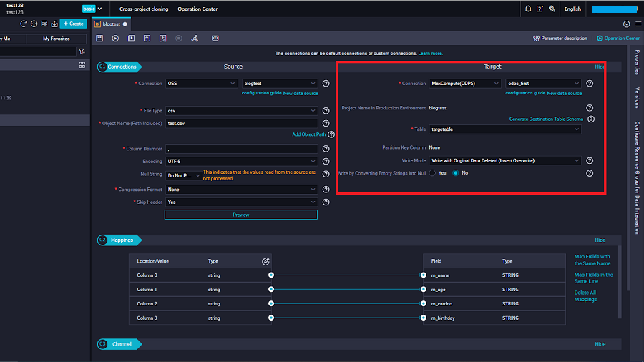Click the refresh icon in the left panel
Image resolution: width=644 pixels, height=362 pixels.
(x=24, y=24)
